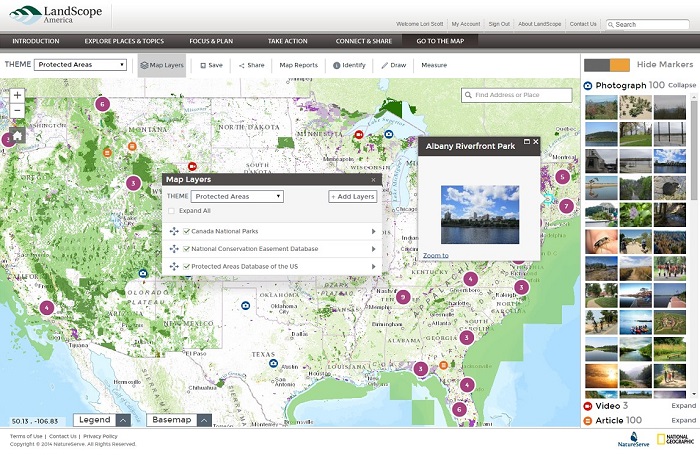This screenshot has width=700, height=456.
Task: Click the header Search field
Action: pos(647,25)
